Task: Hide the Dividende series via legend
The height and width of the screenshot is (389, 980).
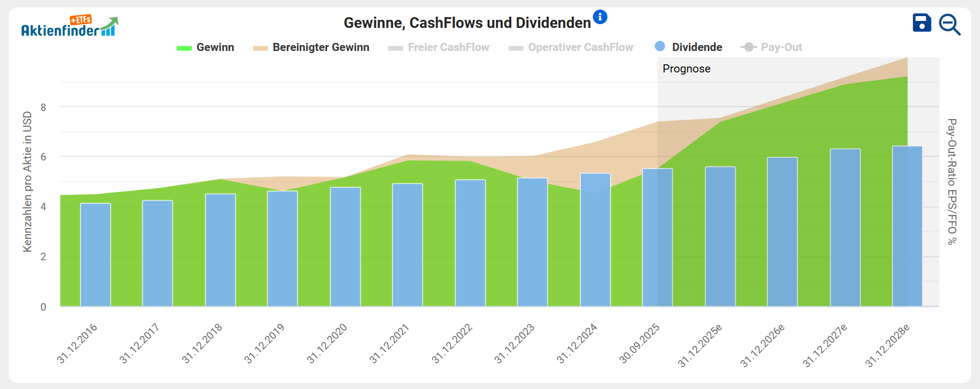Action: tap(696, 47)
